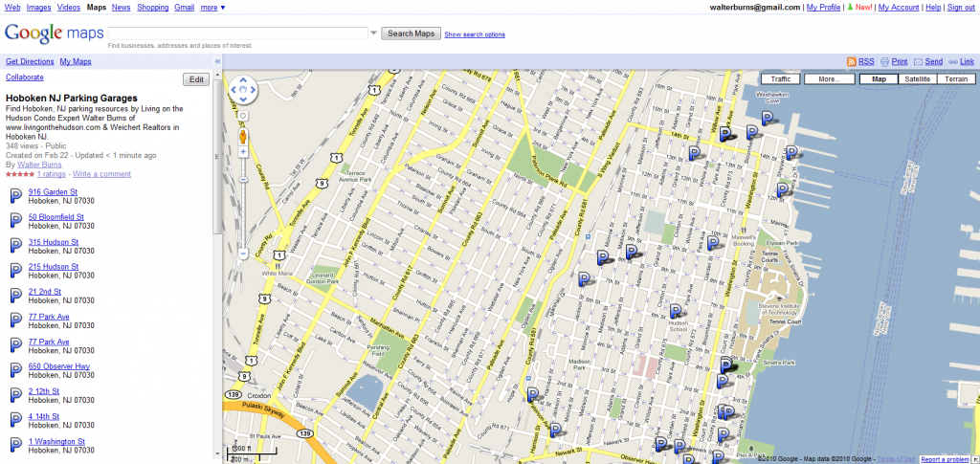Image resolution: width=980 pixels, height=464 pixels.
Task: Switch to Map view
Action: click(x=879, y=79)
